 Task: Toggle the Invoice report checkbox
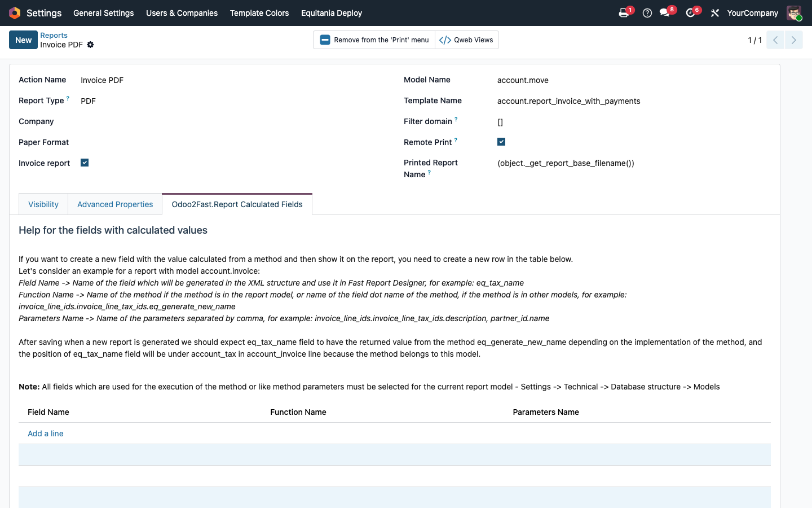85,163
